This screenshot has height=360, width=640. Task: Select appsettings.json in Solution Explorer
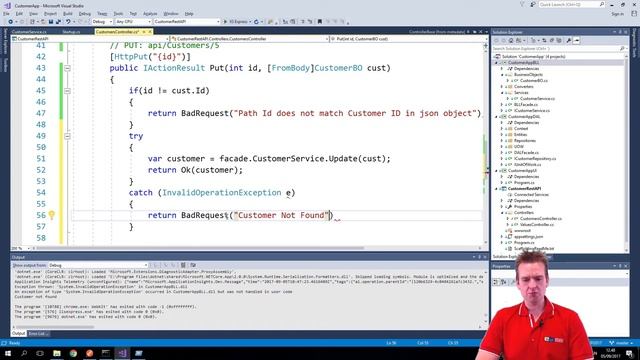[x=528, y=237]
